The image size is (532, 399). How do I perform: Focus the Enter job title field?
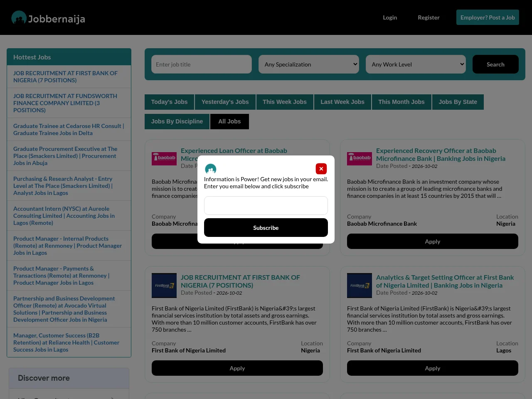(202, 64)
